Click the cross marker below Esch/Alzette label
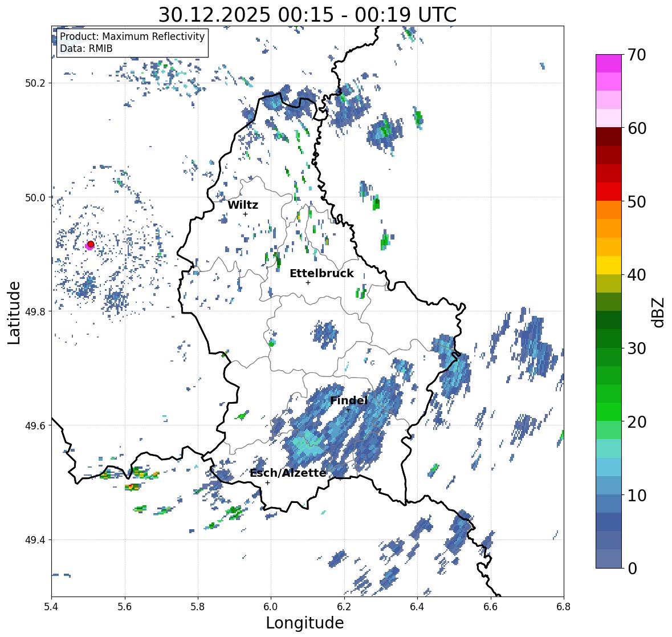This screenshot has width=672, height=637. coord(267,482)
